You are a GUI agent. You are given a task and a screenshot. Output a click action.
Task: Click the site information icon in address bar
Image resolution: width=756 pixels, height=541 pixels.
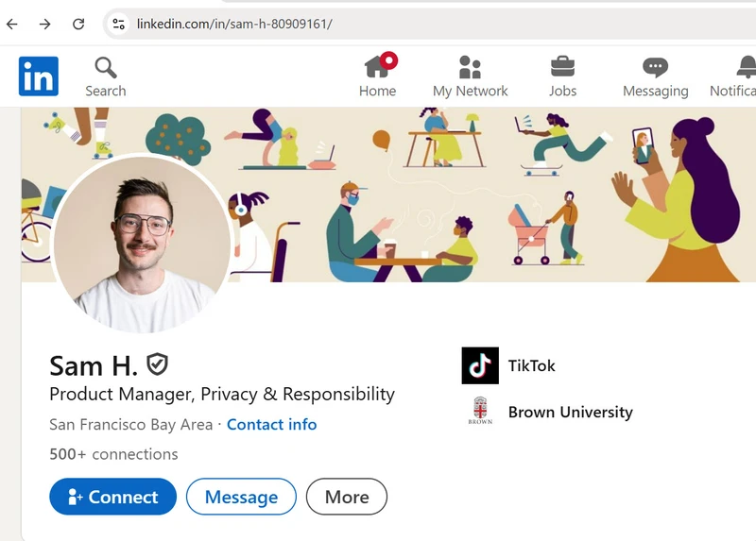118,24
